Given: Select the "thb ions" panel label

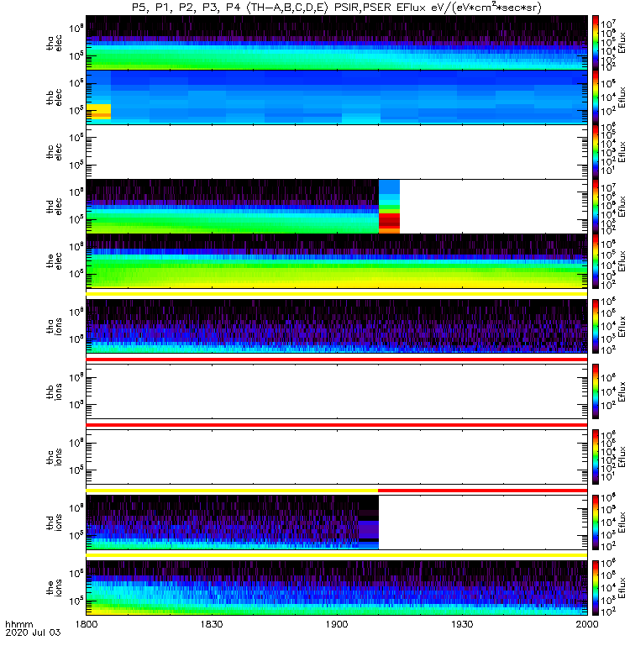Looking at the screenshot, I should coord(54,391).
